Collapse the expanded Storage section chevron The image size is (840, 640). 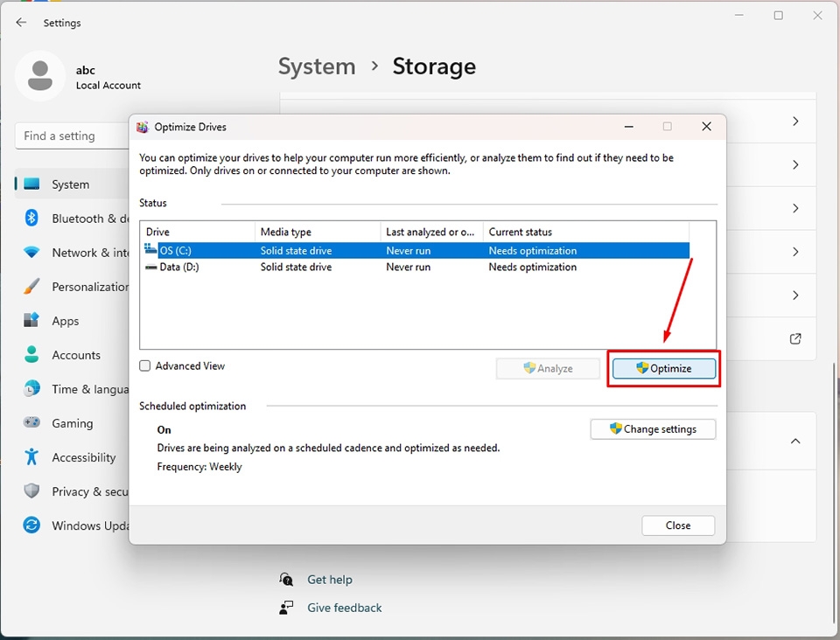795,441
